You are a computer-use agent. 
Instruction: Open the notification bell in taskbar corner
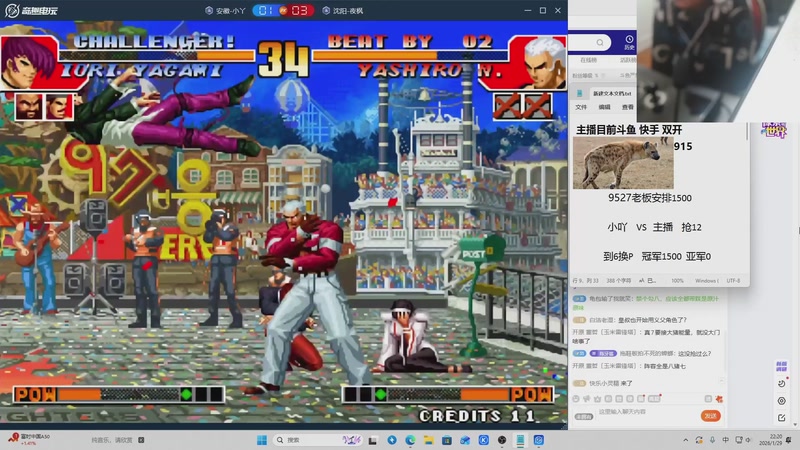[789, 440]
